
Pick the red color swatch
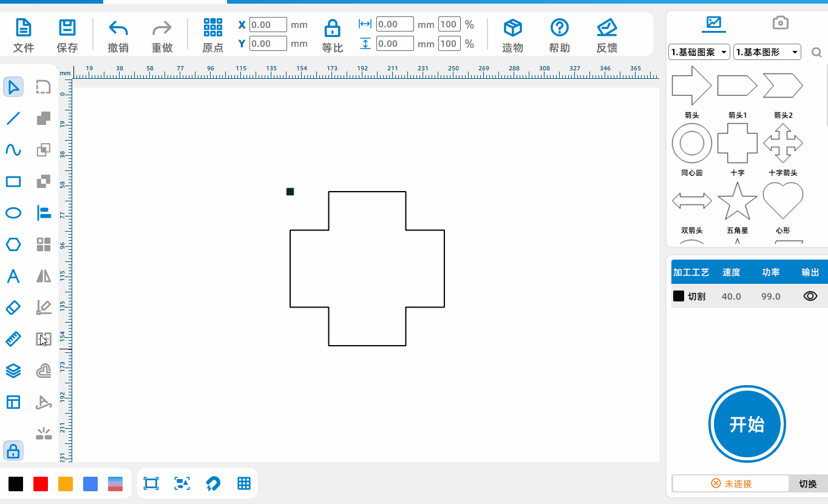point(41,483)
